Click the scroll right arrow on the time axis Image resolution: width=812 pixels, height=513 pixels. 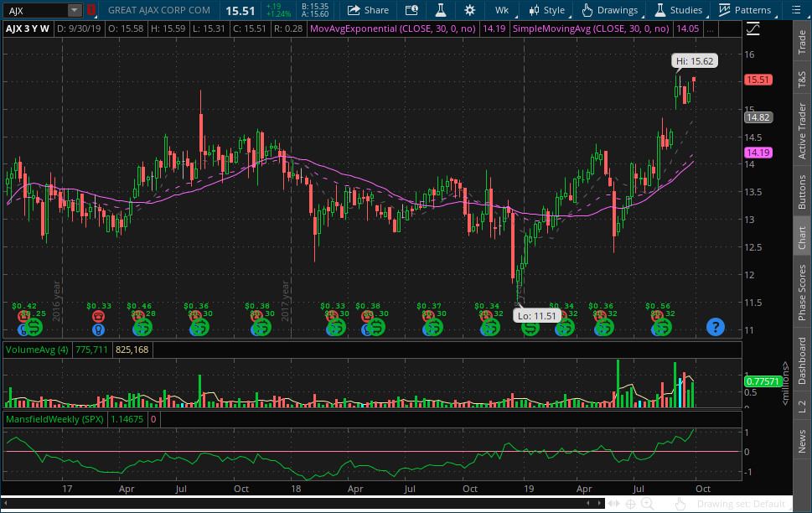pyautogui.click(x=599, y=503)
